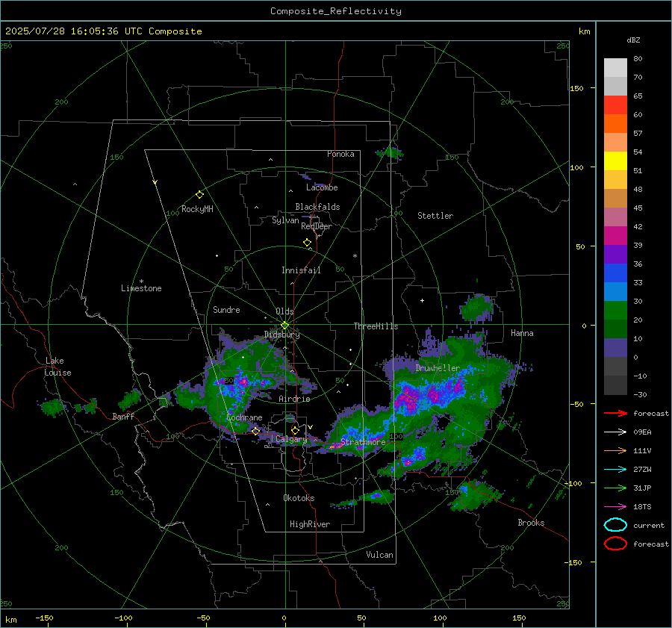Click the Sundre city label
This screenshot has width=672, height=628.
point(226,309)
